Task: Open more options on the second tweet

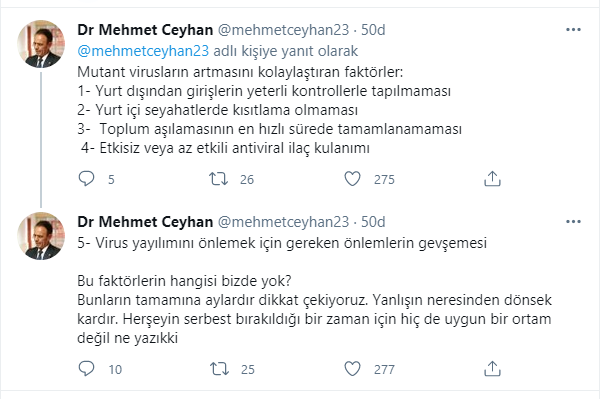Action: 573,222
